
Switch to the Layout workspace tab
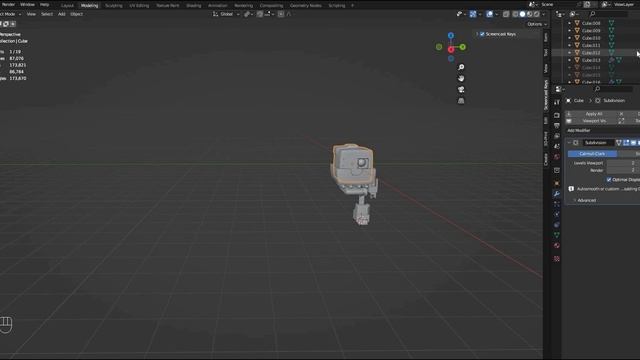tap(67, 6)
